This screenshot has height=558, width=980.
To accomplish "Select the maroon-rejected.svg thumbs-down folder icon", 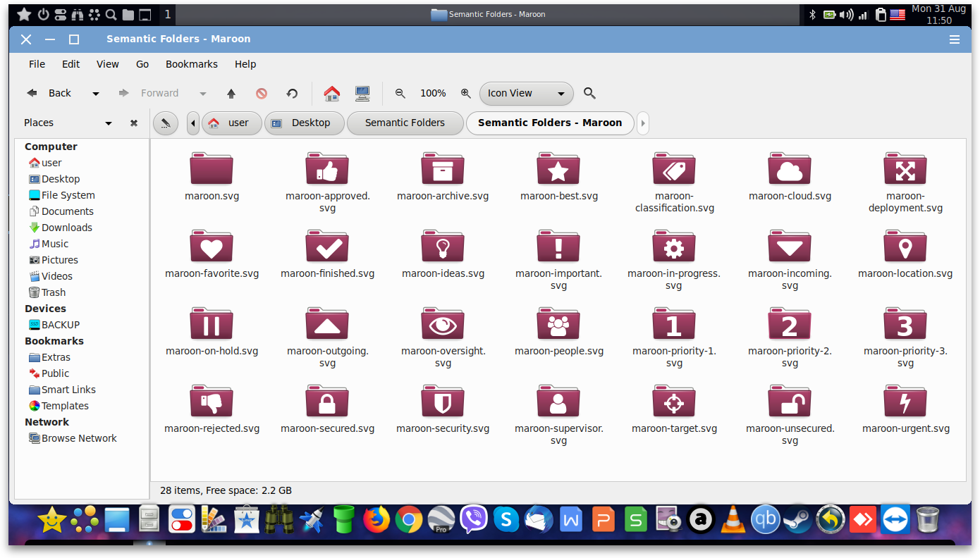I will coord(212,402).
